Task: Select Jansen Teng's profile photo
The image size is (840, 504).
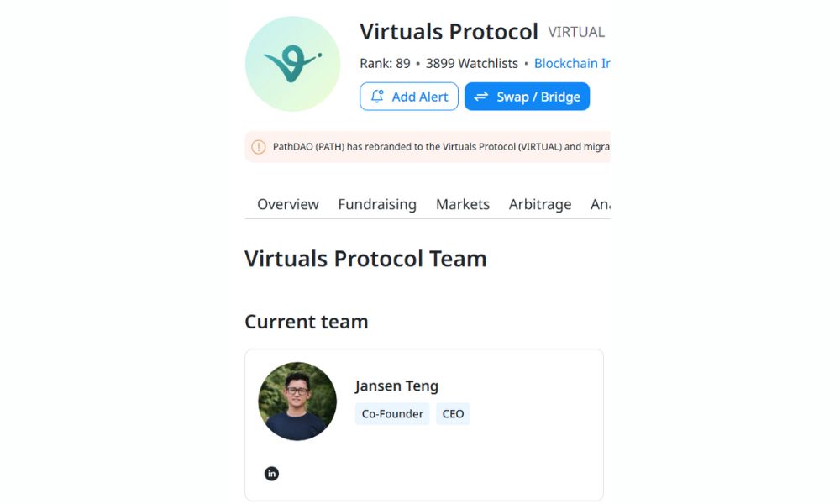Action: coord(297,402)
